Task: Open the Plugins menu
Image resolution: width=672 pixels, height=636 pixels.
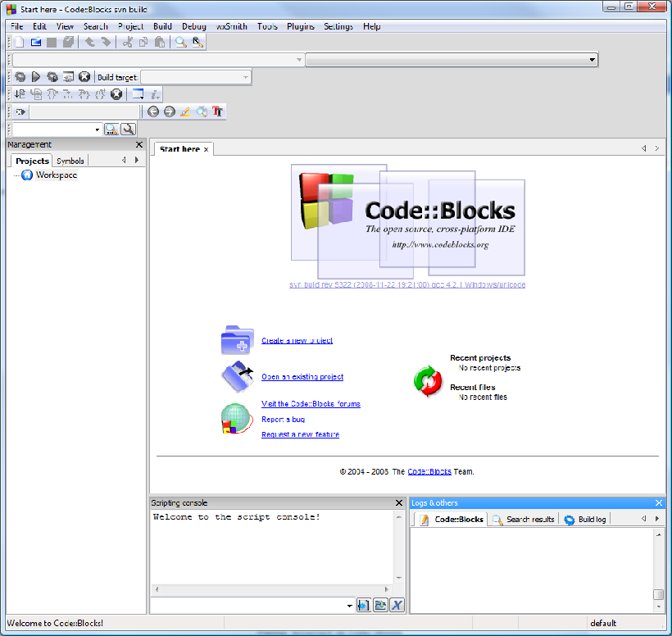Action: (x=300, y=26)
